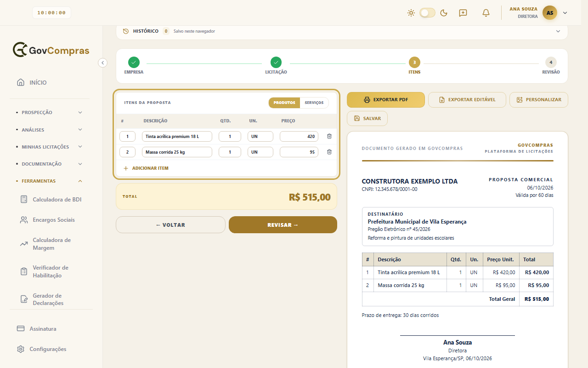
Task: Click the Voltar button
Action: coord(170,225)
